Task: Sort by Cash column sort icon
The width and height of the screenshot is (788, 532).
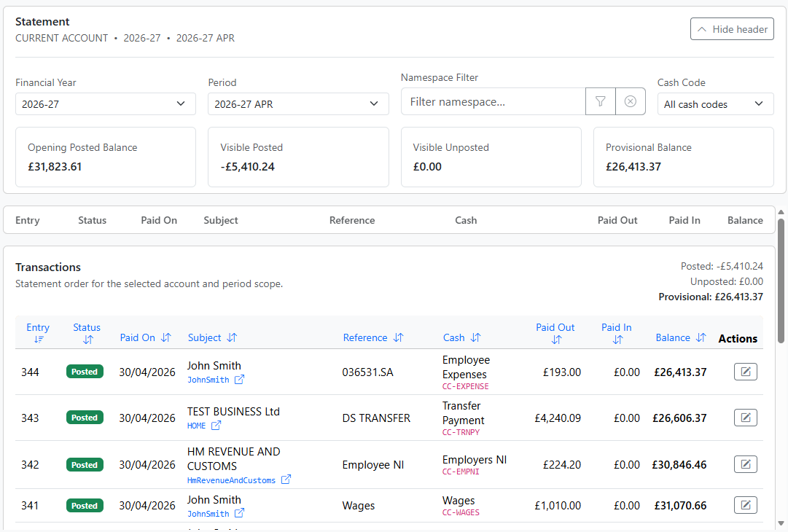Action: tap(476, 337)
